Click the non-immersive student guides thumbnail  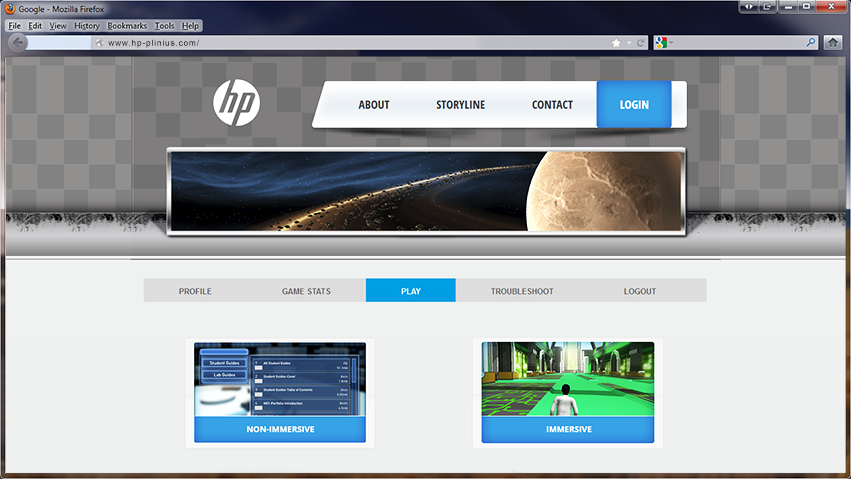[x=280, y=379]
